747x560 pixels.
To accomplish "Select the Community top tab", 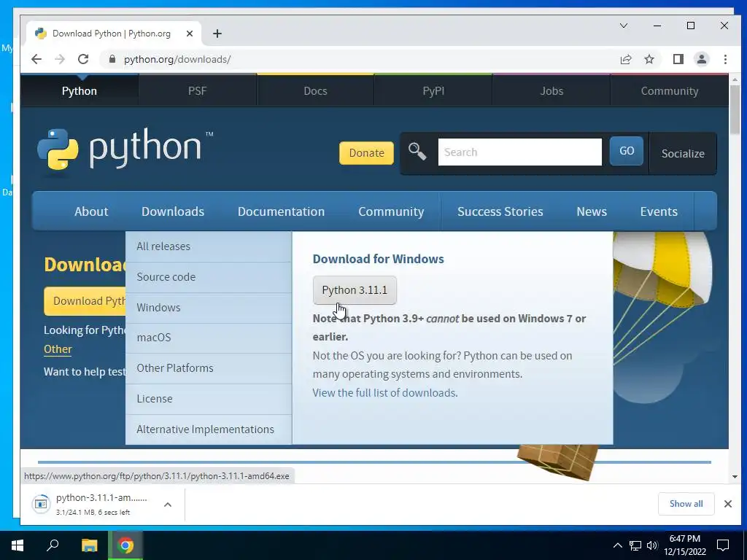I will pos(670,91).
